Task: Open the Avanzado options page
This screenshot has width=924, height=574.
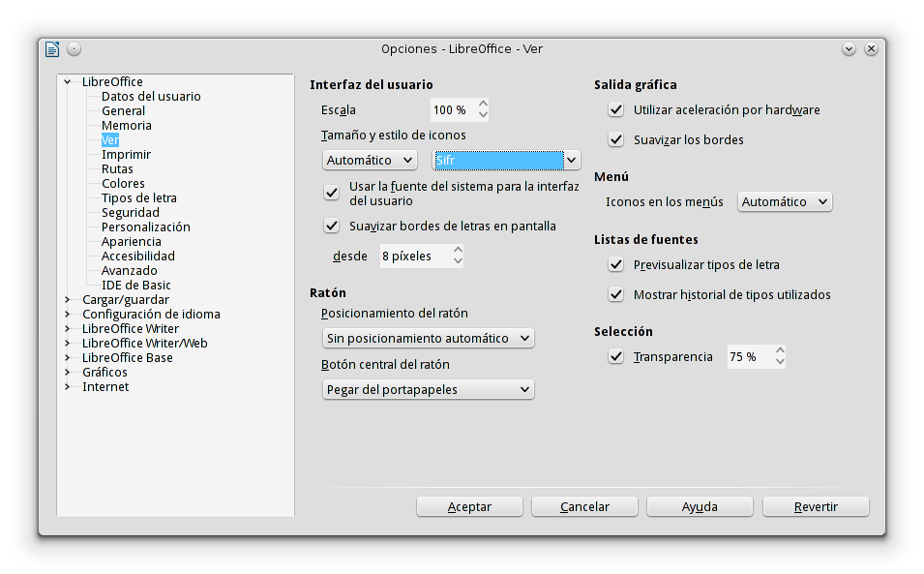Action: coord(129,270)
